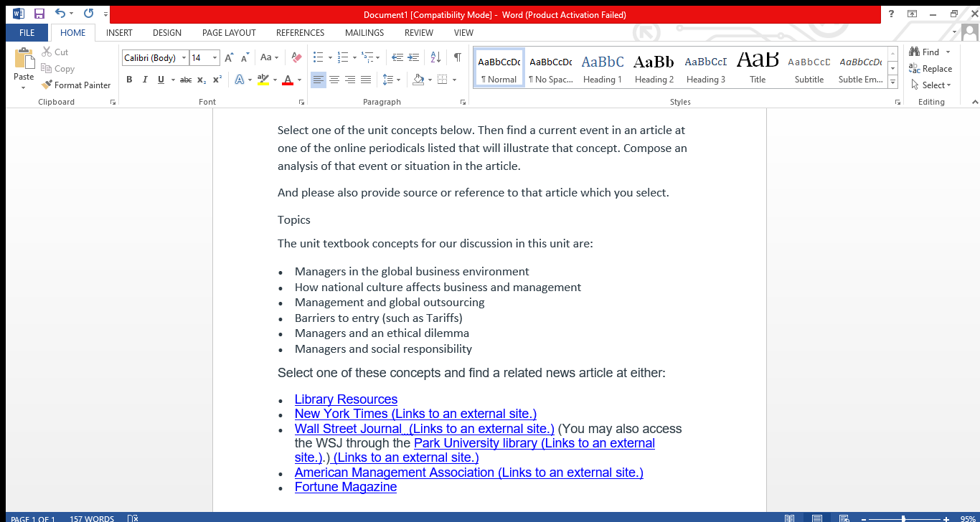Open the New York Times link
Image resolution: width=980 pixels, height=522 pixels.
tap(415, 414)
